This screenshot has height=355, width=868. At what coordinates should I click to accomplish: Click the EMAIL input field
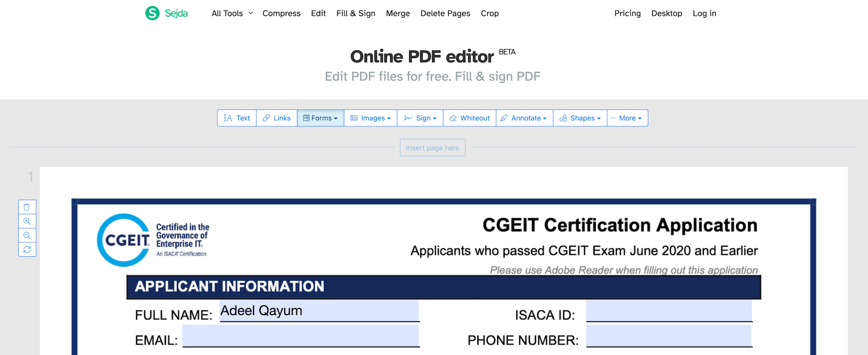tap(300, 336)
